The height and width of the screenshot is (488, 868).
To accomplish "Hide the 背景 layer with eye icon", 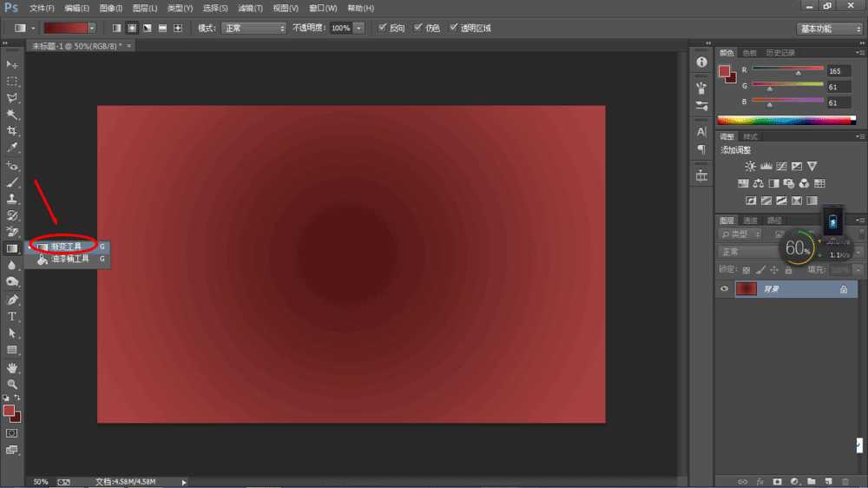I will point(724,289).
